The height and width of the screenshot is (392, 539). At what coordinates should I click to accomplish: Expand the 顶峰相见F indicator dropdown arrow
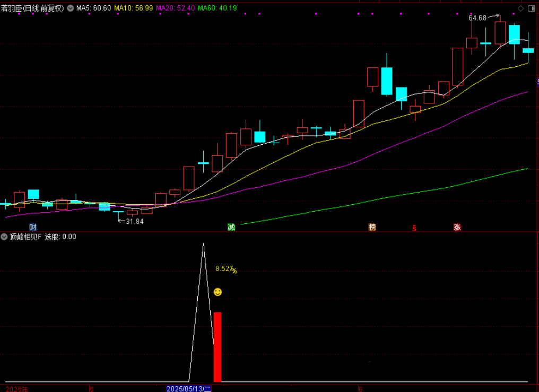(x=4, y=237)
